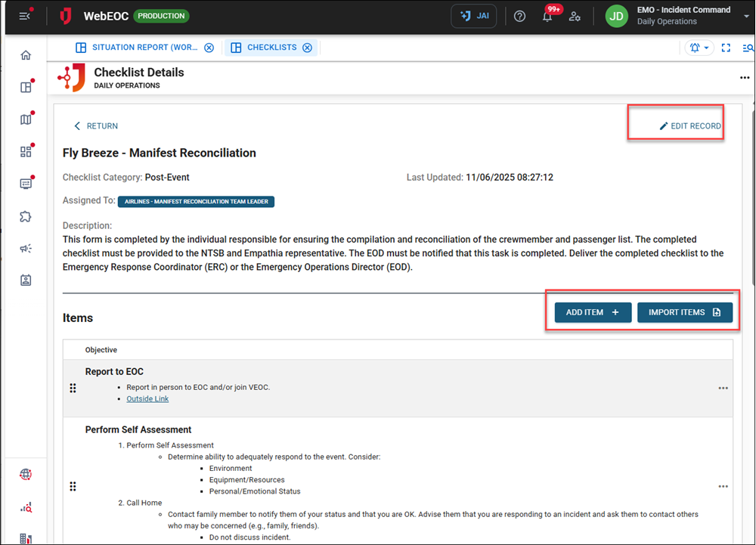Close the CHECKLISTS tab
This screenshot has height=545, width=756.
pos(307,47)
